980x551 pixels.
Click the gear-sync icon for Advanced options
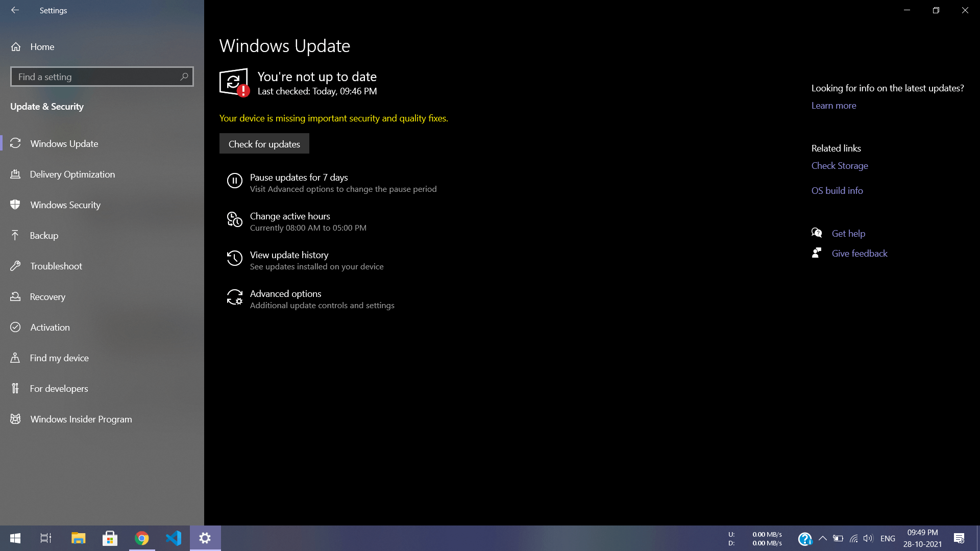(x=234, y=297)
